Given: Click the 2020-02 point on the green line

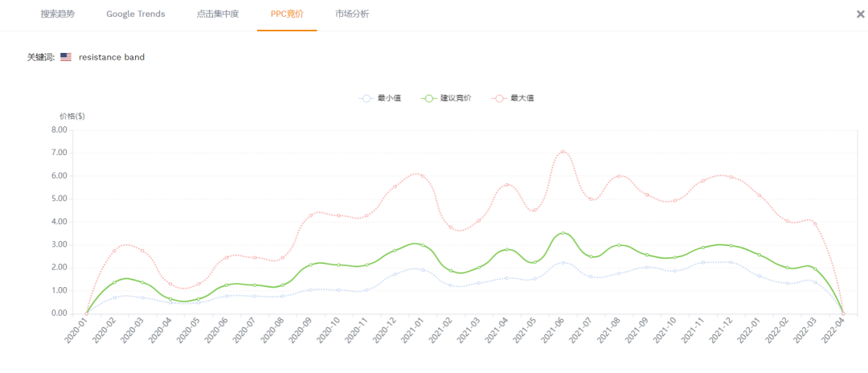Looking at the screenshot, I should (x=114, y=282).
